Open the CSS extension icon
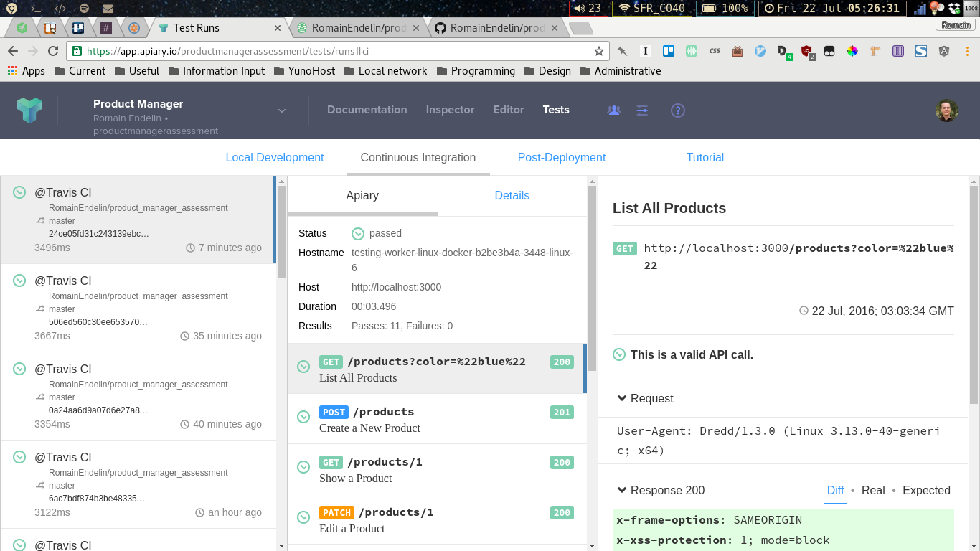This screenshot has height=551, width=980. (x=715, y=52)
